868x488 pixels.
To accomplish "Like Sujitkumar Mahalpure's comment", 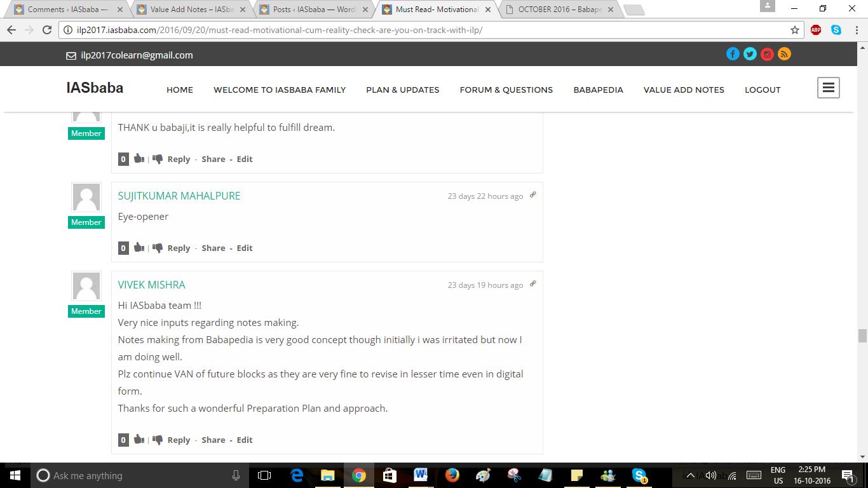I will click(139, 247).
